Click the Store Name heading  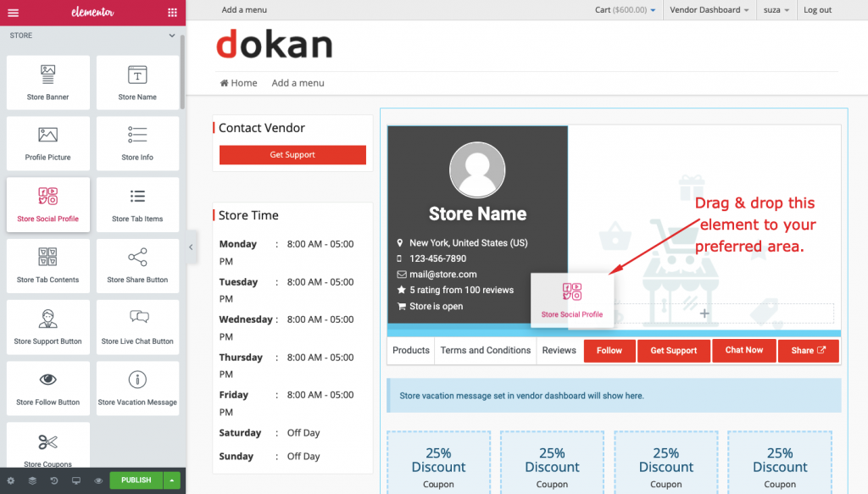tap(477, 214)
